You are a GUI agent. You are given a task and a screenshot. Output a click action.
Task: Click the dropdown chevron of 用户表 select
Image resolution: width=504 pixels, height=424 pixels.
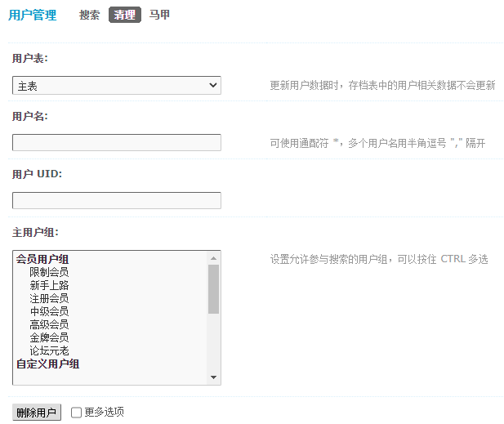pos(212,85)
